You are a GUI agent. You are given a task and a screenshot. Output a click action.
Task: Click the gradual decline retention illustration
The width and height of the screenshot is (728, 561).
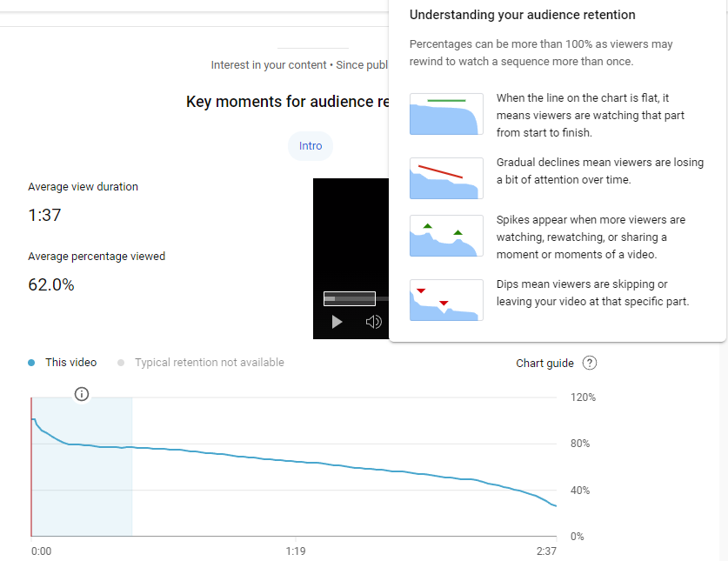(x=445, y=178)
